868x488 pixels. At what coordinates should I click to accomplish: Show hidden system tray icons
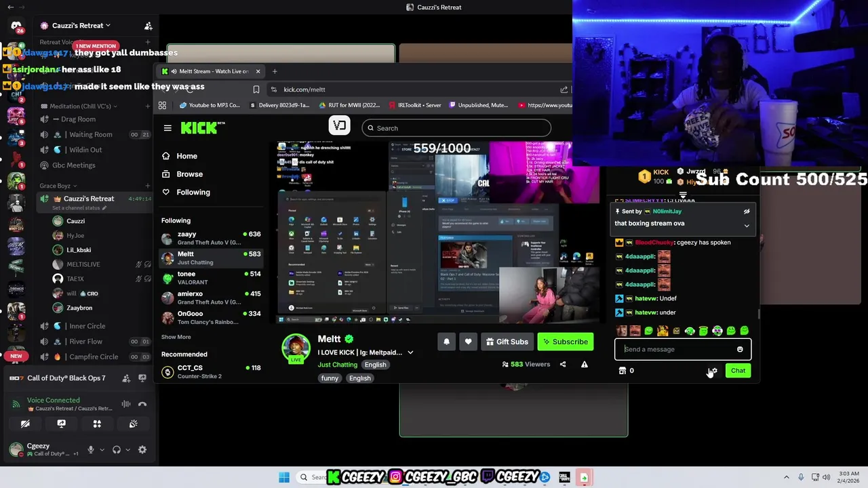787,477
